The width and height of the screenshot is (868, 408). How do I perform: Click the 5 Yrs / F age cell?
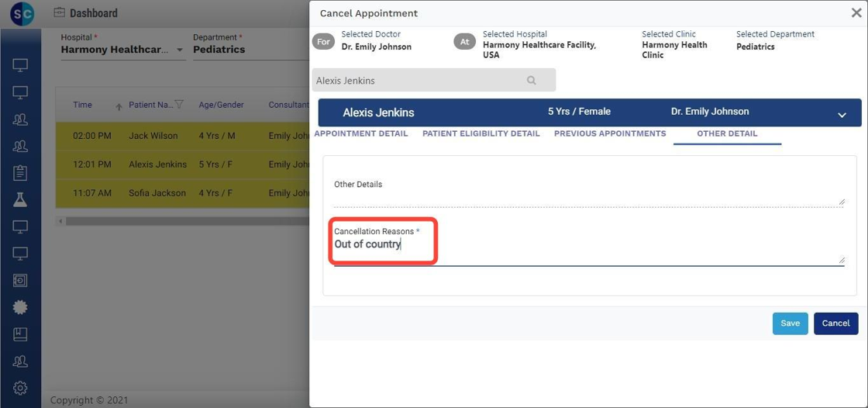point(215,164)
